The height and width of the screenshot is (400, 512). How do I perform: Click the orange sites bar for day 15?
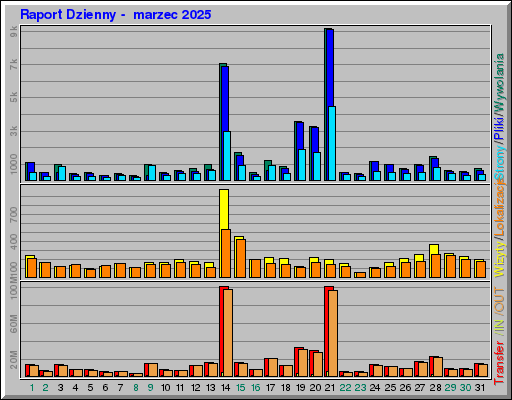point(241,258)
